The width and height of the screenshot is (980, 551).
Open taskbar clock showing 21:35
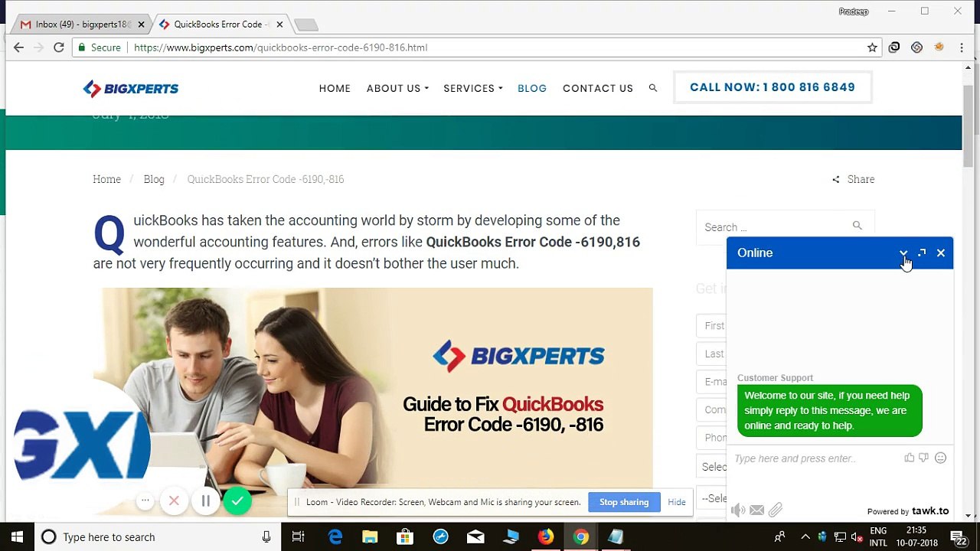click(916, 537)
